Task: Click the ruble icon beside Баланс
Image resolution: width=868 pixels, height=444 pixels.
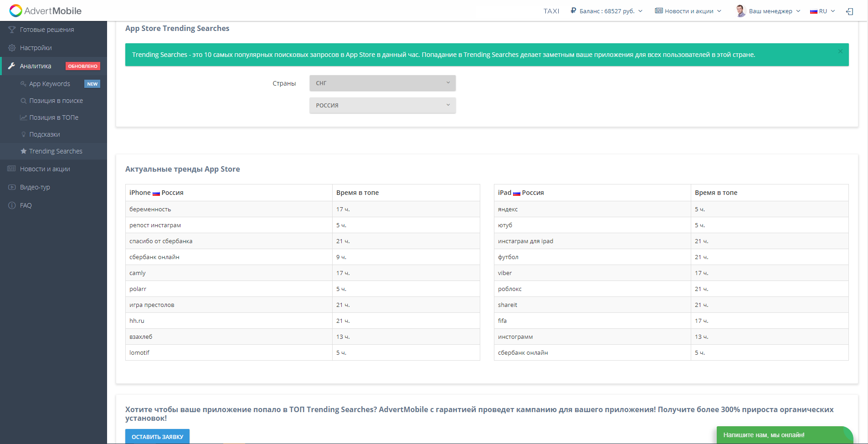Action: [573, 10]
